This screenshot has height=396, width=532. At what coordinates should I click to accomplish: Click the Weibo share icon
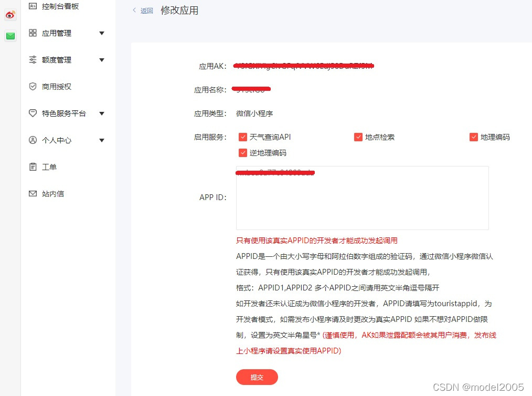pos(10,15)
